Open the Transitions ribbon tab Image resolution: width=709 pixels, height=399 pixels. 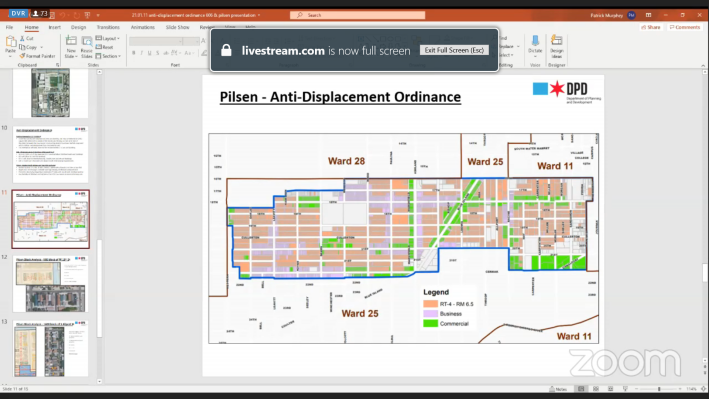pos(108,27)
